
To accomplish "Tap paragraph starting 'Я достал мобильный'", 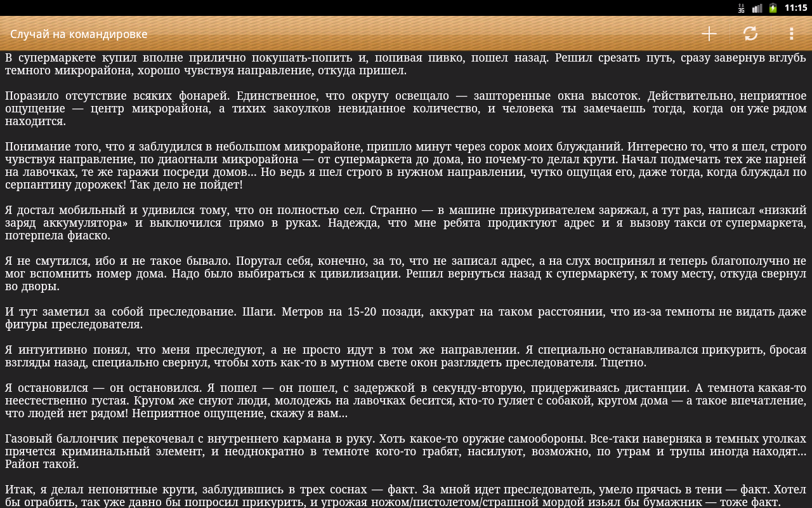I will [x=406, y=223].
